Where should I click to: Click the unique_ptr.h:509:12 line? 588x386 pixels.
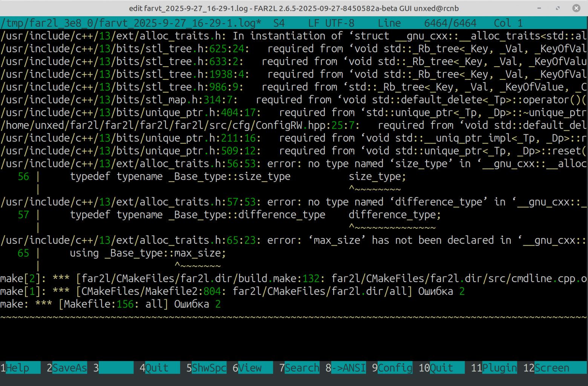tap(294, 151)
